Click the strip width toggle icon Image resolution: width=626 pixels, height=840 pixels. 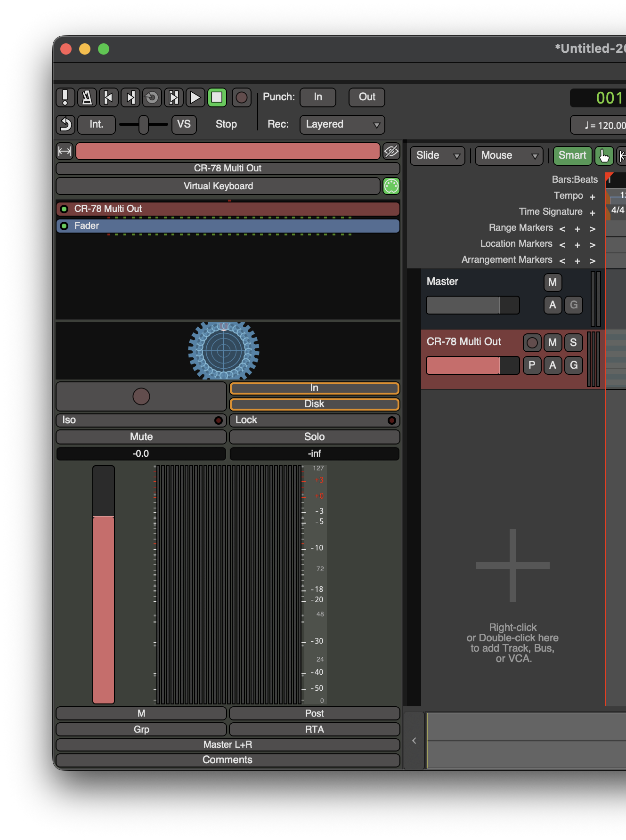[x=65, y=151]
